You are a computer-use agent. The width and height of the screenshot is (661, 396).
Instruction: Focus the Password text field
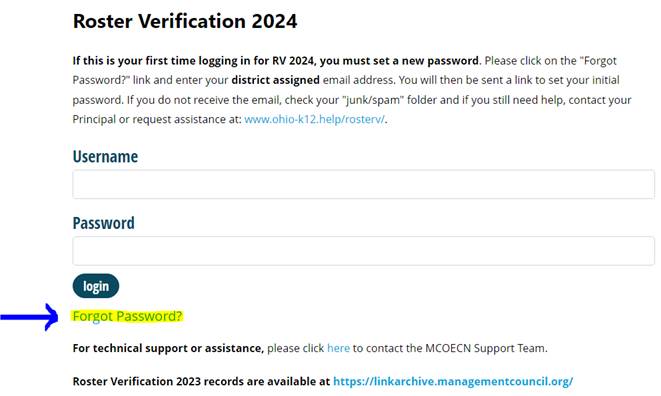click(x=363, y=251)
